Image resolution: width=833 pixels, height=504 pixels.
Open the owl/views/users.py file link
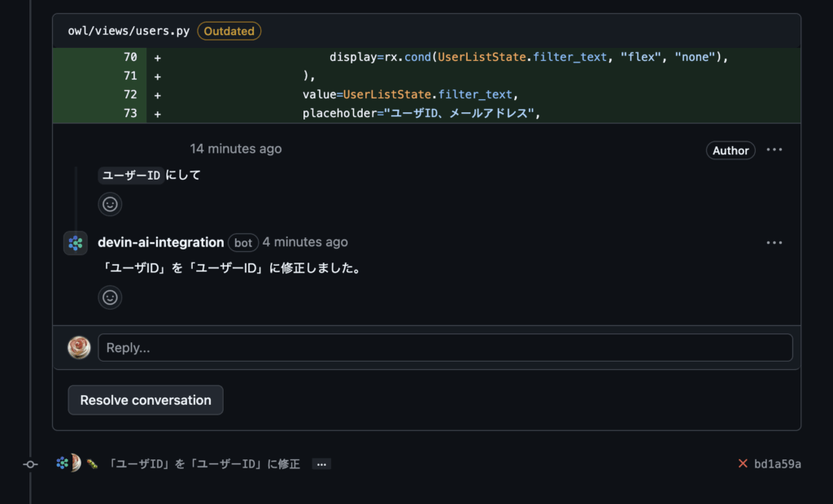coord(129,31)
